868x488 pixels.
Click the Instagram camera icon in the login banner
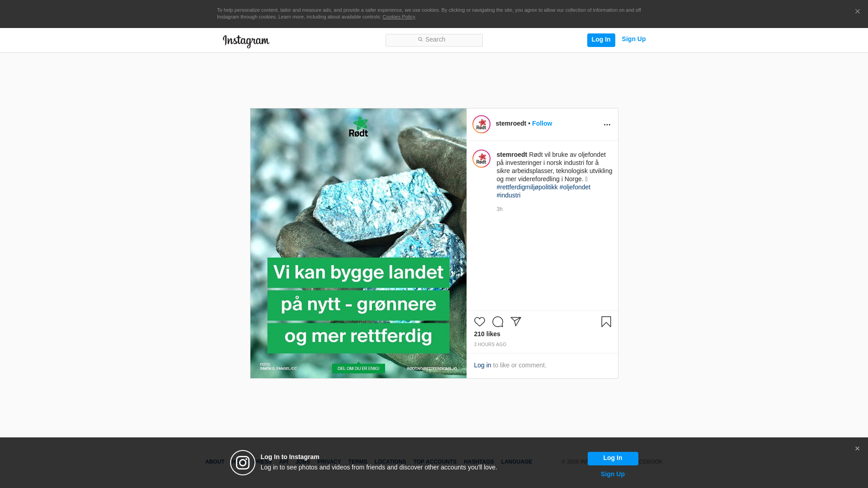click(243, 463)
